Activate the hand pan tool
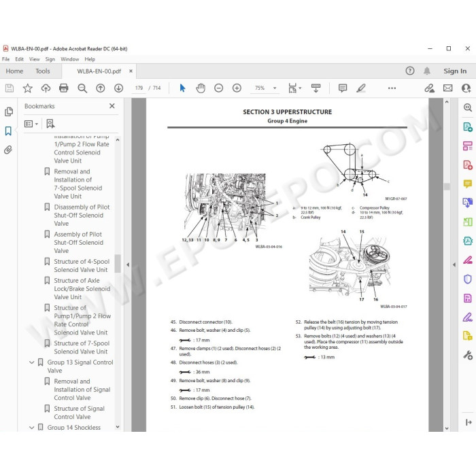This screenshot has height=476, width=476. tap(201, 88)
